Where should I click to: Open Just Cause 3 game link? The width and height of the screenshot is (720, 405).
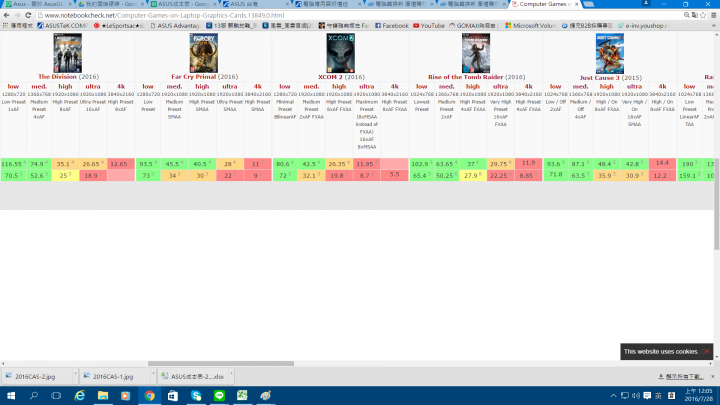pyautogui.click(x=600, y=78)
